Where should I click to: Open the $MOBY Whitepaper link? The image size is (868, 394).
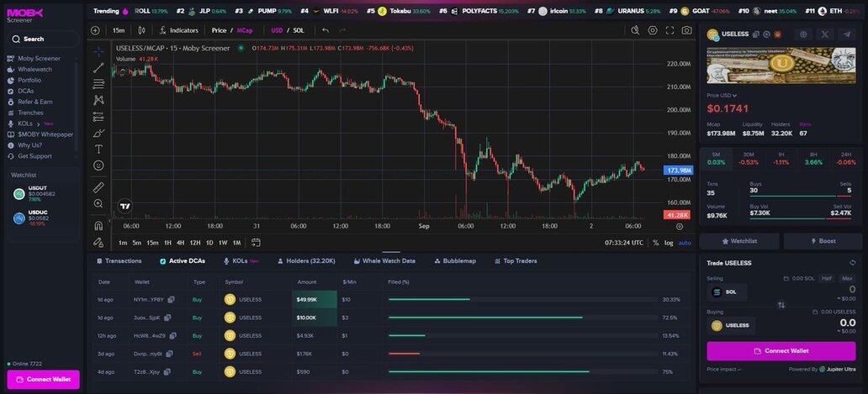(40, 134)
